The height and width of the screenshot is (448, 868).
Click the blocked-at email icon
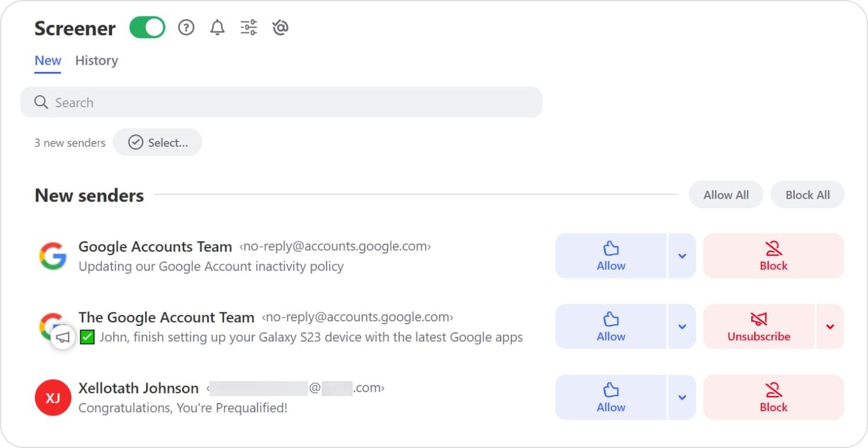tap(280, 27)
